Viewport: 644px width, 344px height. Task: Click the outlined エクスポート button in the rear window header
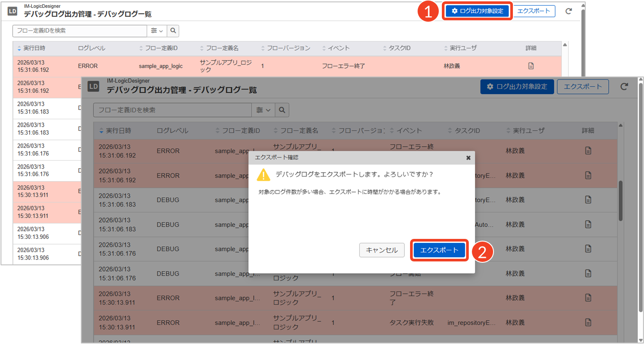(x=534, y=11)
